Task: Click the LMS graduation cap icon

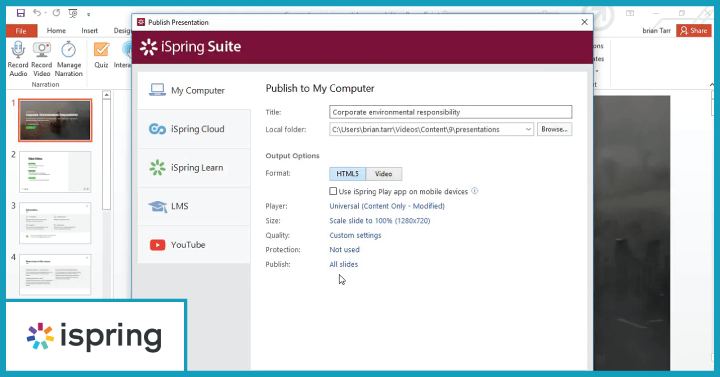Action: click(x=157, y=207)
